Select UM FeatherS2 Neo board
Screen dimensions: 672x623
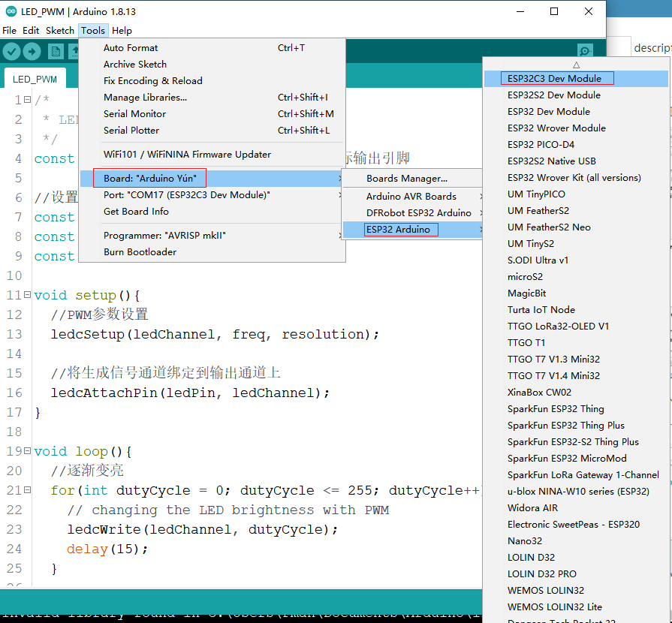[x=576, y=227]
